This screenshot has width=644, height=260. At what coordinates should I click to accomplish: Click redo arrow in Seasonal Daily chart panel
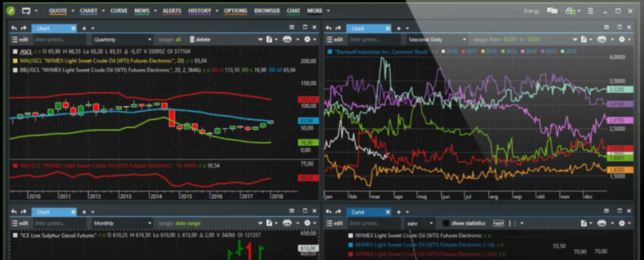click(x=338, y=28)
